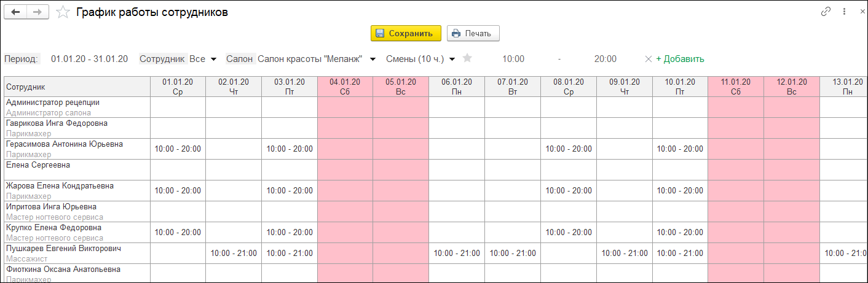
Task: Add page to favorites star
Action: coord(62,12)
